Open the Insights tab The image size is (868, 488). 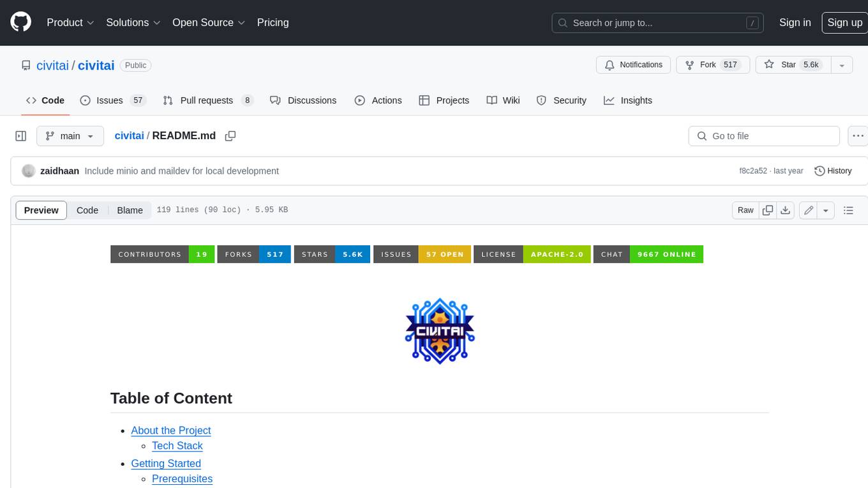628,100
